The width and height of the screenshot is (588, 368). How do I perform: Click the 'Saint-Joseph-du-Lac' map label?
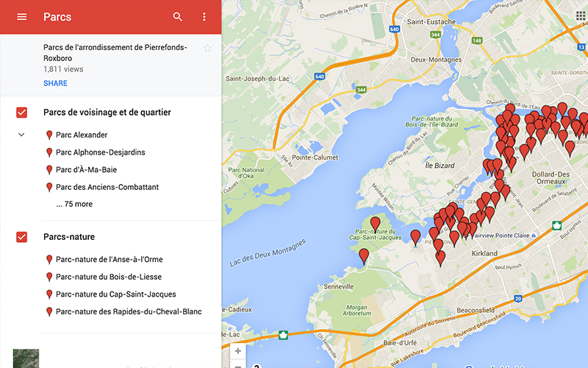click(x=257, y=79)
